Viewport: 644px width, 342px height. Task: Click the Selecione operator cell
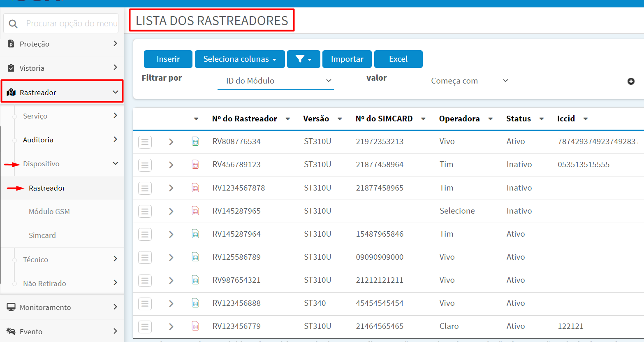[x=457, y=211]
